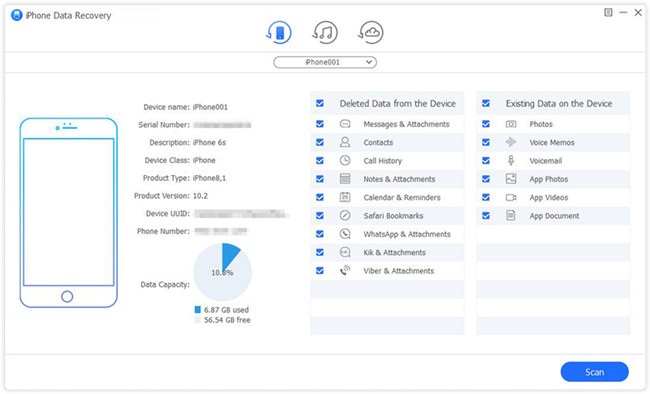Click the dropdown arrow in device selector
The width and height of the screenshot is (650, 394).
pyautogui.click(x=369, y=62)
